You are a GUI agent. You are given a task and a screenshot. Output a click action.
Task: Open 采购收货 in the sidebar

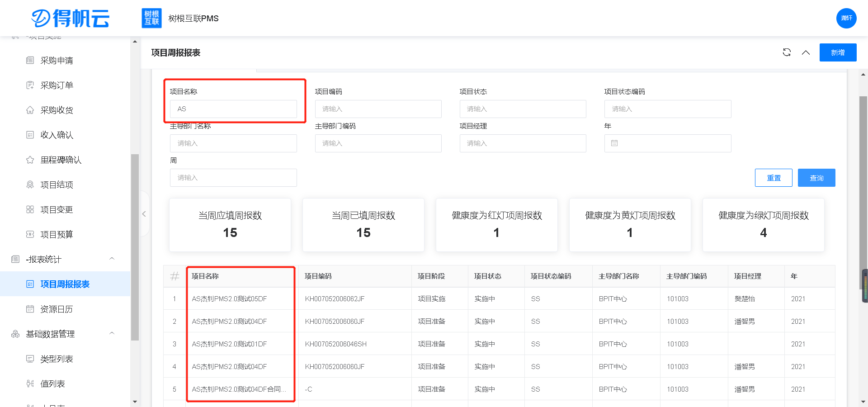coord(57,110)
